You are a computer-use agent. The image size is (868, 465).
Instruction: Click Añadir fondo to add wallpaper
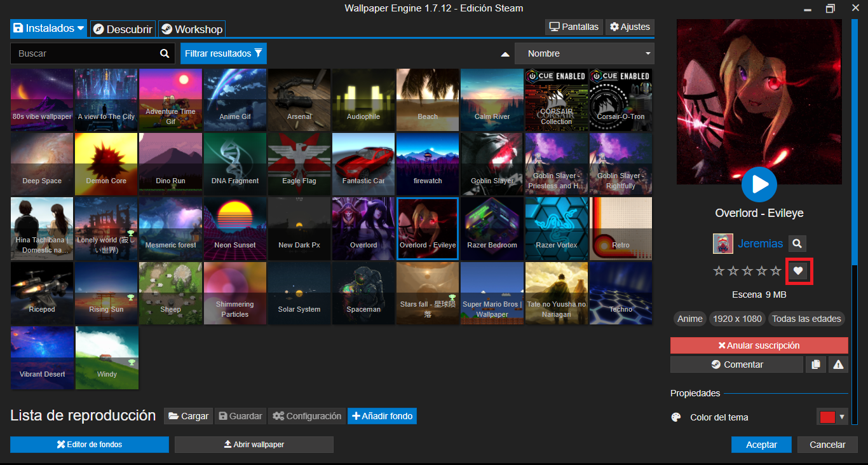point(382,416)
